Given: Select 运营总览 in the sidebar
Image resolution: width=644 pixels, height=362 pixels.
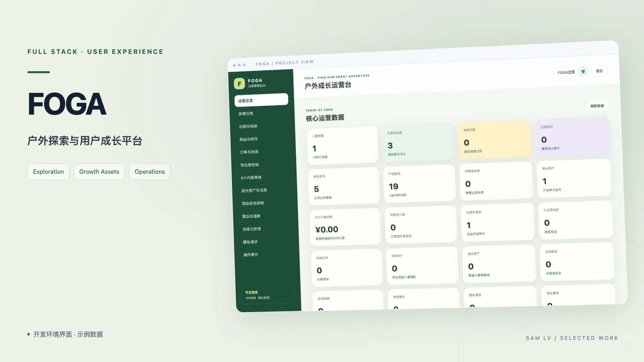Looking at the screenshot, I should point(261,100).
